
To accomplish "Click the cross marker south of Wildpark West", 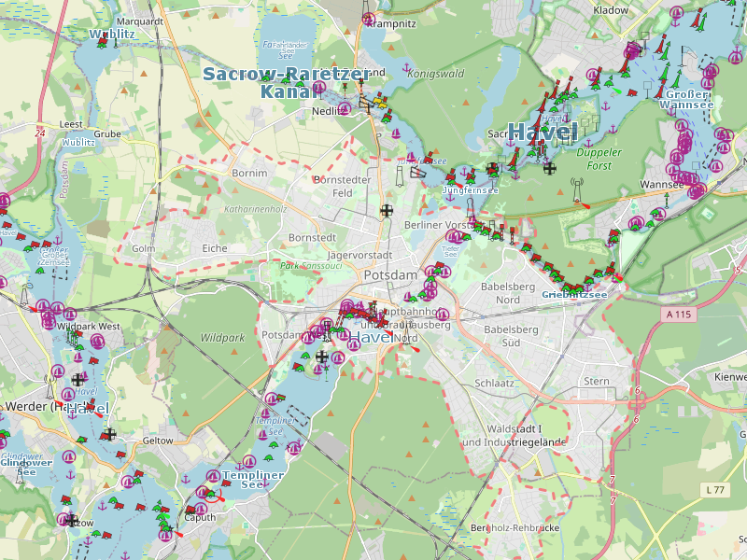I will point(78,379).
